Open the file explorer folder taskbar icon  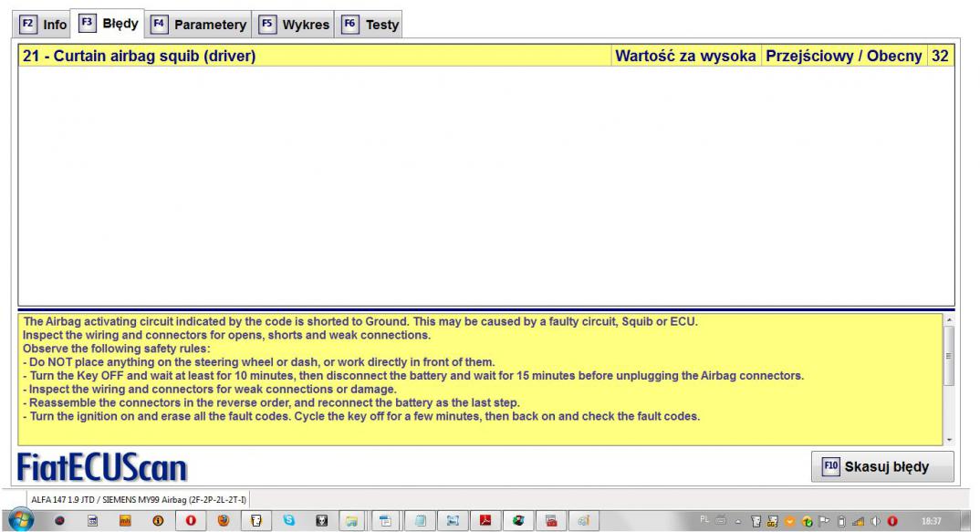[352, 520]
